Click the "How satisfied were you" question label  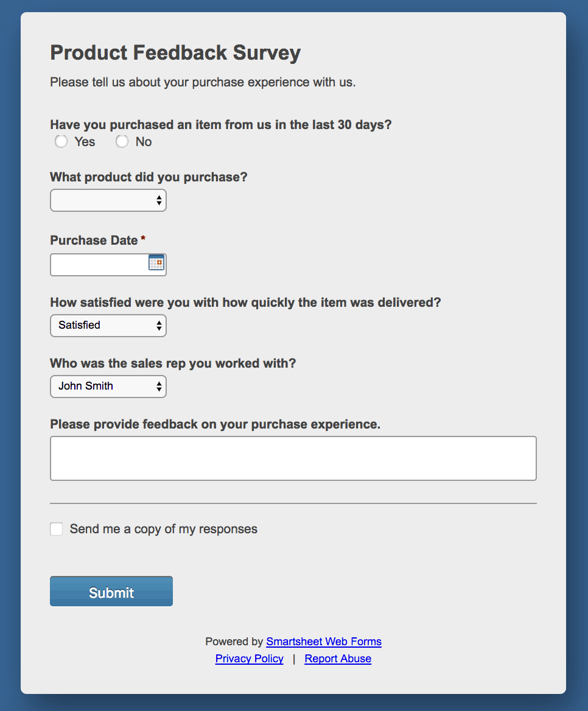245,303
